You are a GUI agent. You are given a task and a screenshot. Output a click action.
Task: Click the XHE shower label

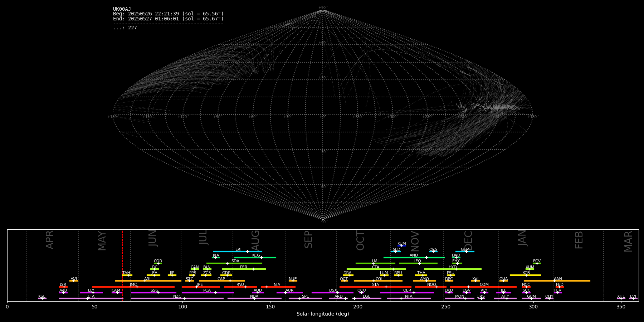coord(621,297)
